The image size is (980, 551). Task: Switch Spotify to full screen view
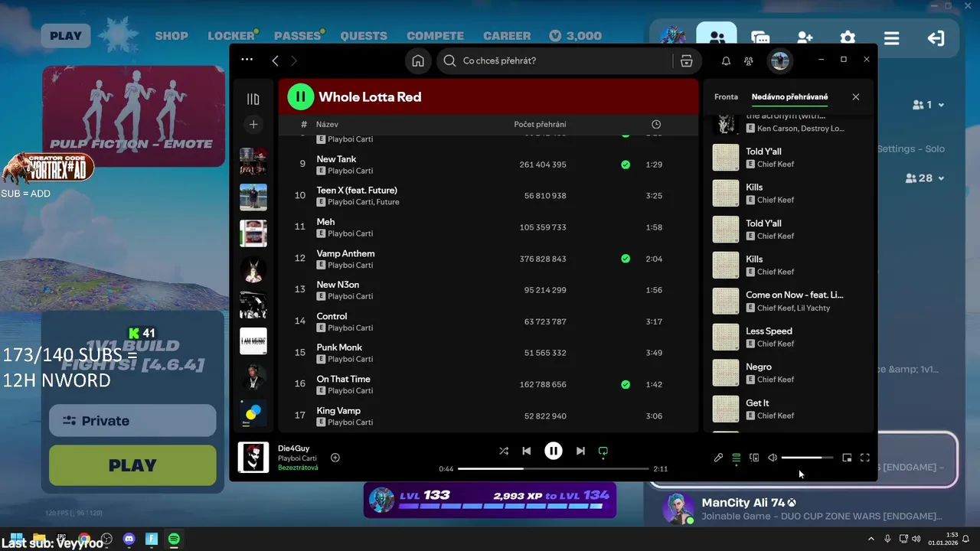click(865, 458)
